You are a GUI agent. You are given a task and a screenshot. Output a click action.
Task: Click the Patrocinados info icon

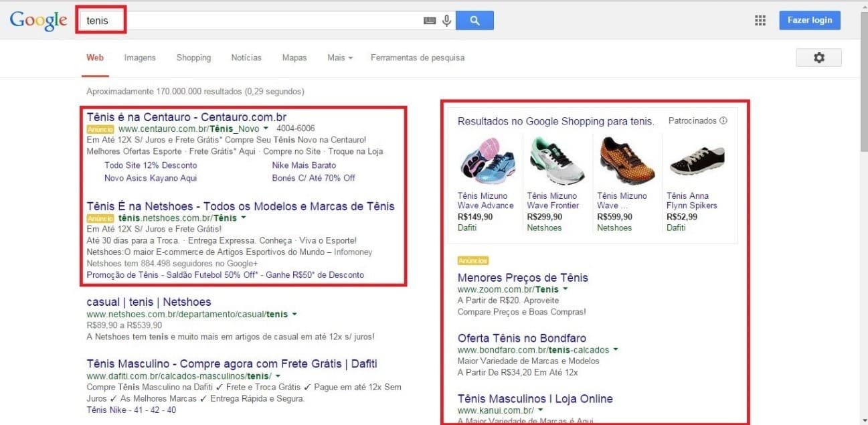coord(723,121)
